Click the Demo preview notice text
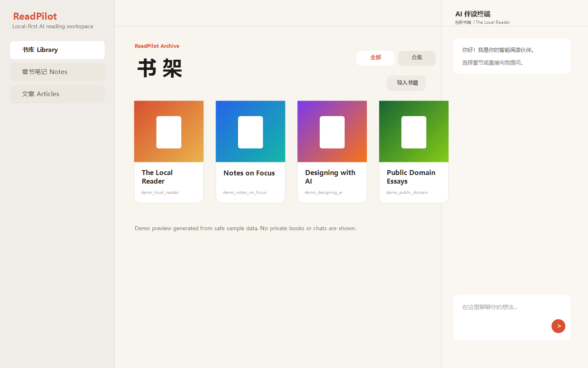 click(245, 228)
